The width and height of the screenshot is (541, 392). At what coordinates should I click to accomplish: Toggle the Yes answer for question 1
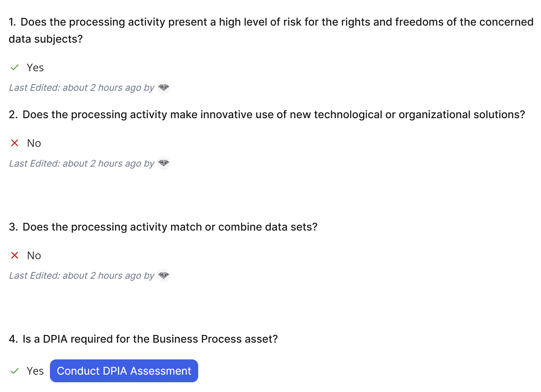pos(35,68)
